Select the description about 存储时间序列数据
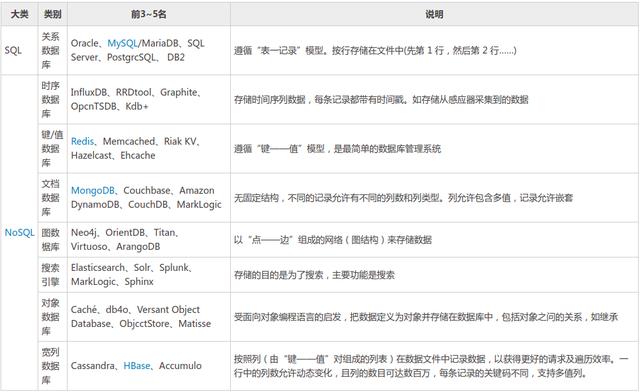Image resolution: width=640 pixels, height=392 pixels. pyautogui.click(x=434, y=100)
